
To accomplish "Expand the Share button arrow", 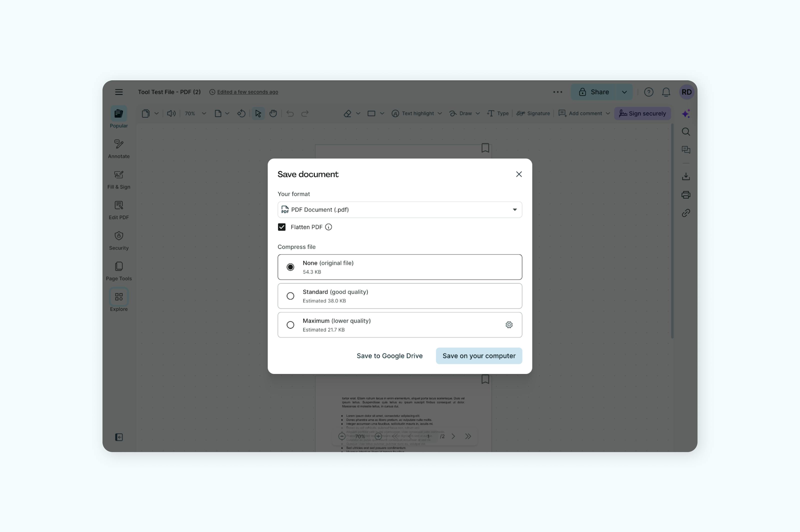I will pos(624,92).
